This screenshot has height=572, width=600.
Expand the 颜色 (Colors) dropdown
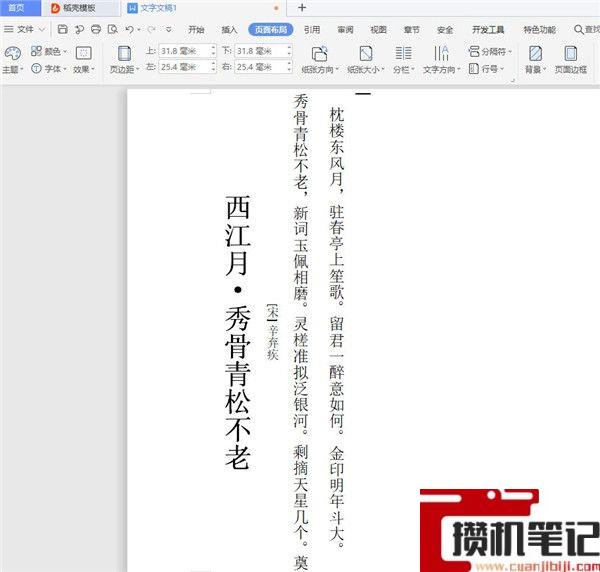click(x=65, y=51)
